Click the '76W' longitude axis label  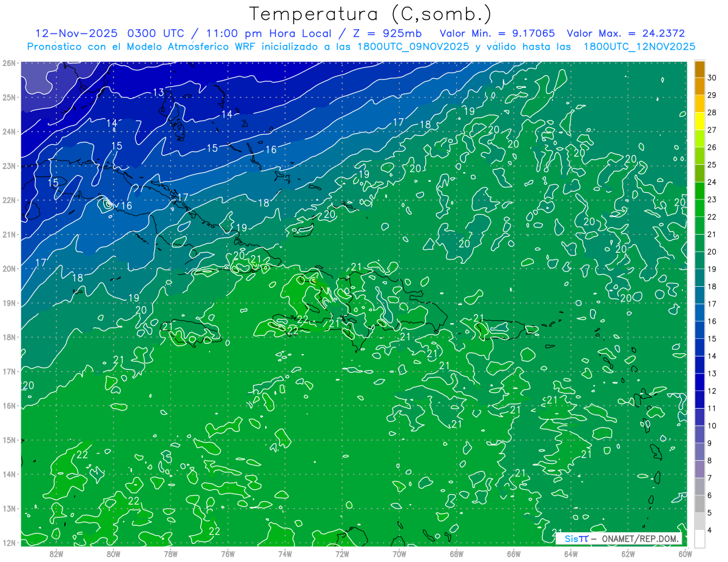(x=228, y=554)
